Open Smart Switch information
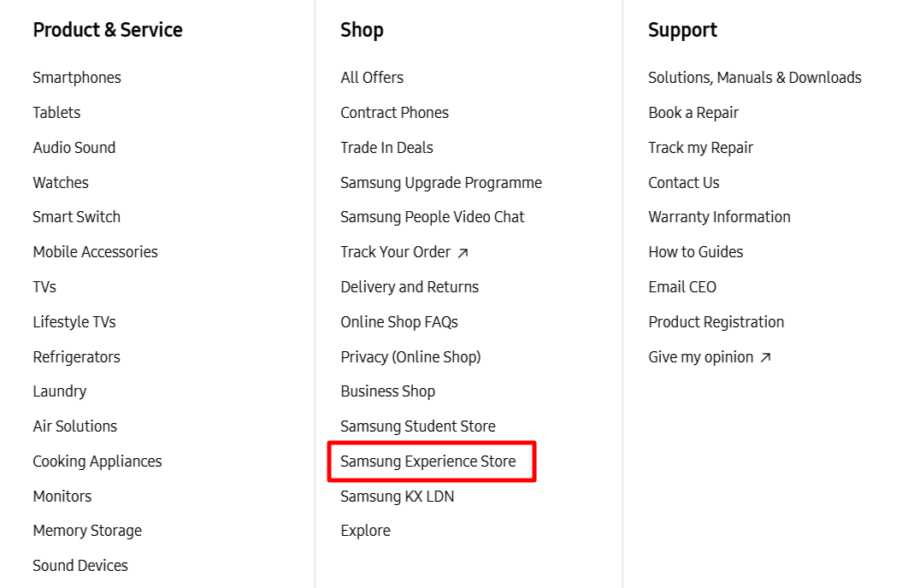This screenshot has height=588, width=920. coord(76,216)
